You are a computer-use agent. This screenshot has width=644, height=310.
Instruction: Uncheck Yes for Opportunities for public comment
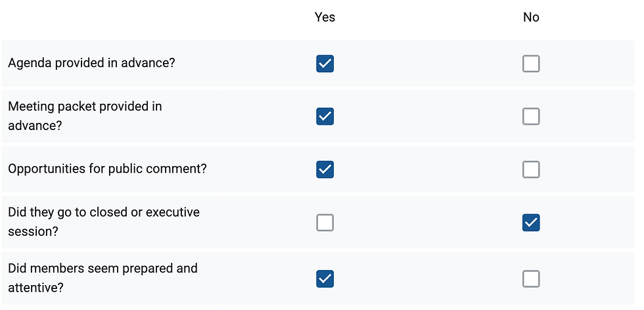point(325,169)
